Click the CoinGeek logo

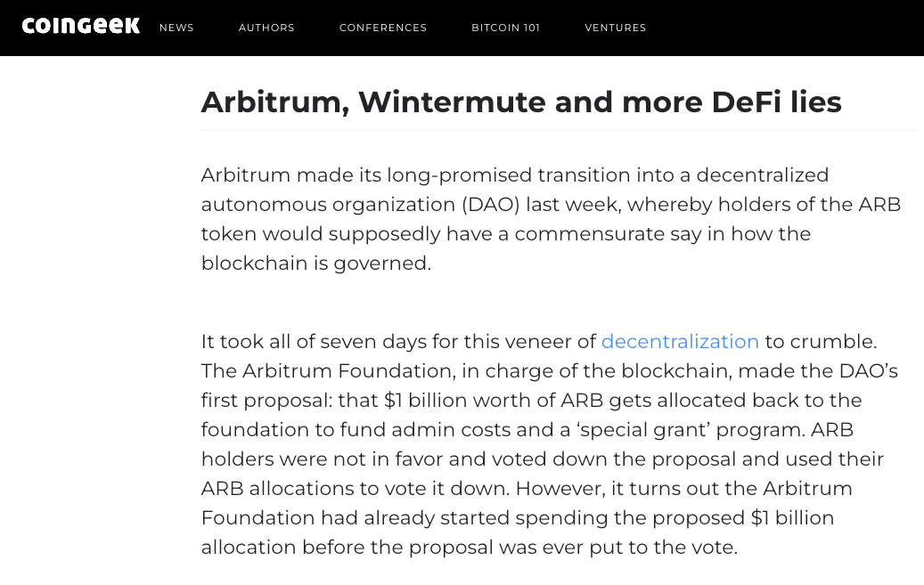coord(81,27)
